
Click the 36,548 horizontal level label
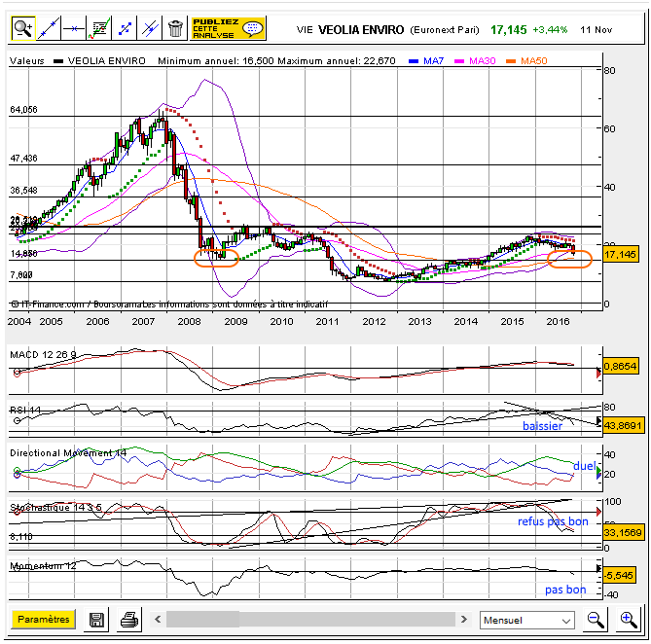(23, 191)
